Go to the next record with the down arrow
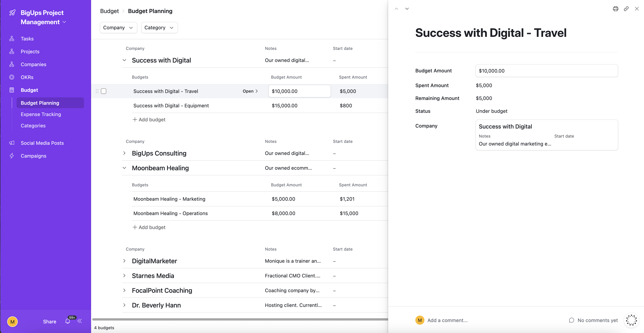 407,9
